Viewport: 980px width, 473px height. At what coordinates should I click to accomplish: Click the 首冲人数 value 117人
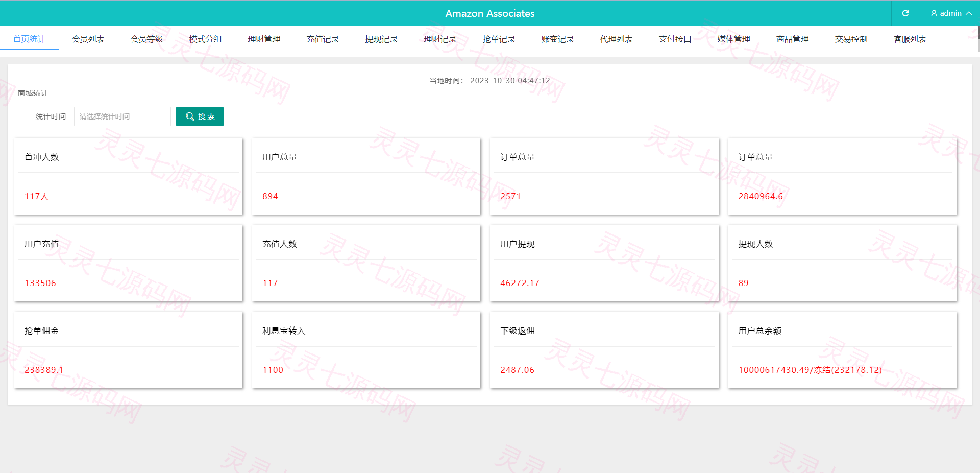coord(37,196)
